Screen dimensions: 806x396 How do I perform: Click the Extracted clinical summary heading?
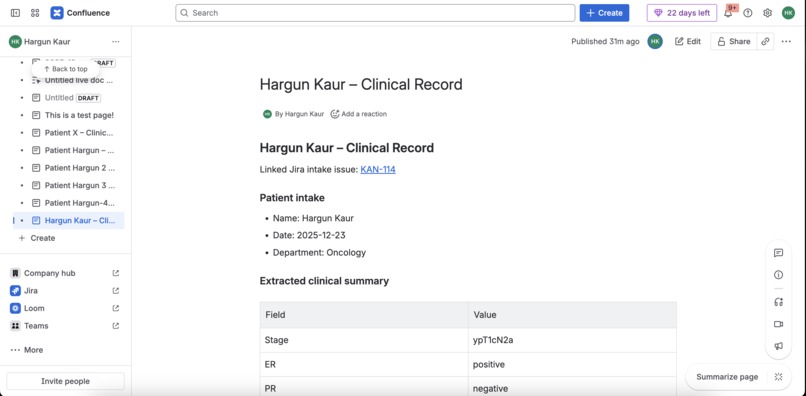pyautogui.click(x=324, y=281)
